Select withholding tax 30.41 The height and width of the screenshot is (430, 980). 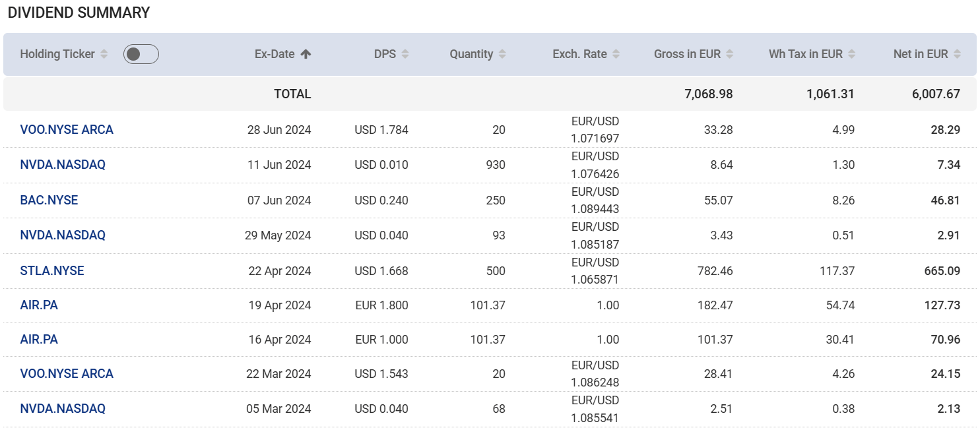839,340
